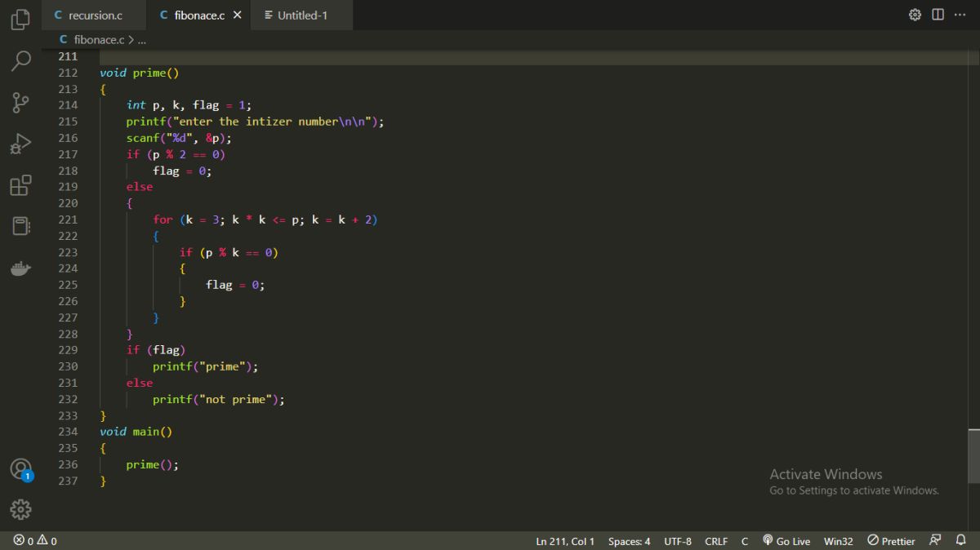Close the fibonace.c tab
This screenshot has width=980, height=550.
[238, 15]
